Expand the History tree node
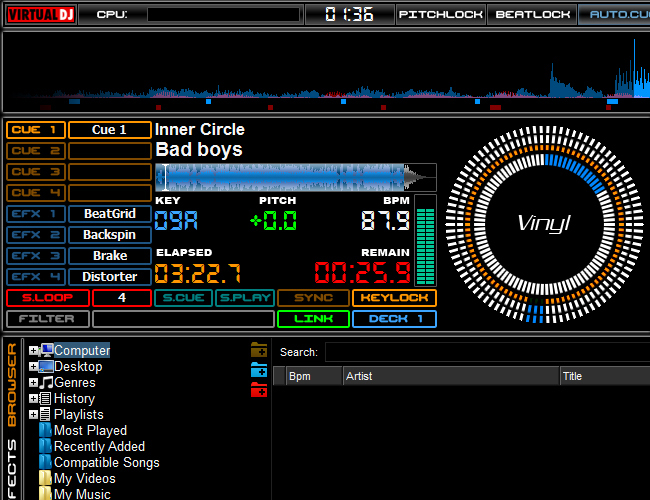Viewport: 650px width, 500px height. click(x=33, y=398)
